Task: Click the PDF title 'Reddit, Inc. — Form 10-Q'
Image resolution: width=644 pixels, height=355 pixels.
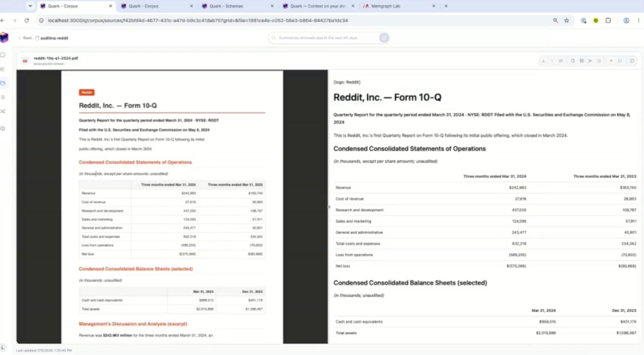Action: point(118,106)
